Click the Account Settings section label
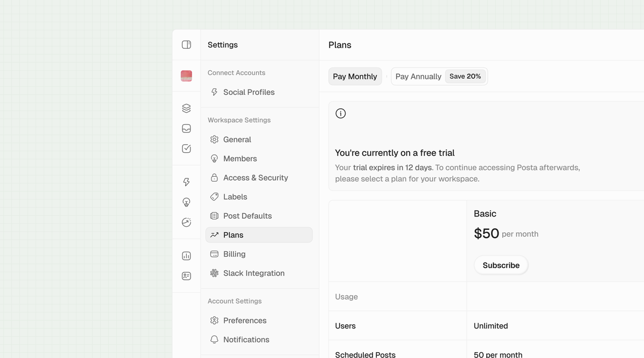 pyautogui.click(x=235, y=301)
